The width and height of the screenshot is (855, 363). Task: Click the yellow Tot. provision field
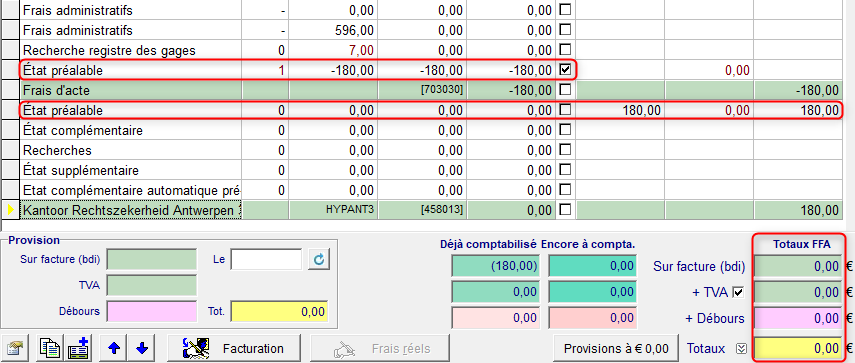[x=279, y=311]
